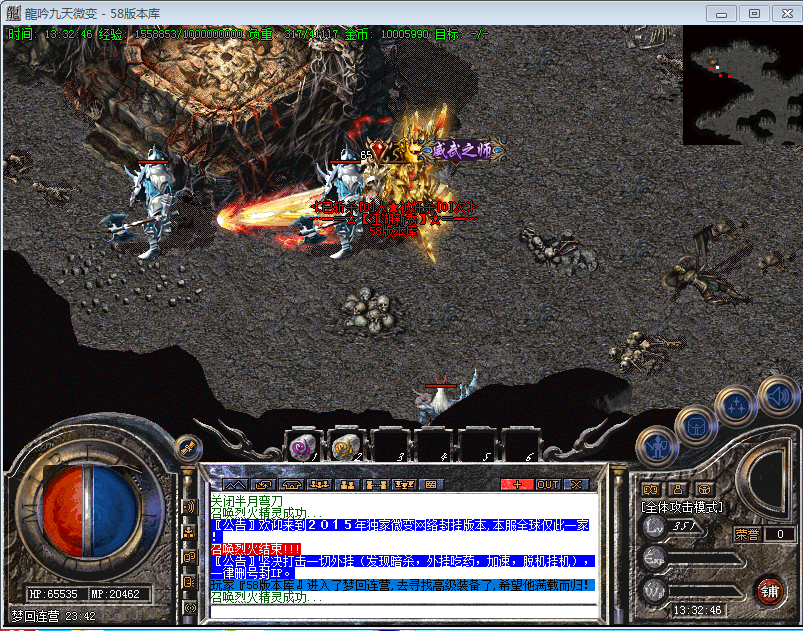Click chat line 关闭半月弯刀

pyautogui.click(x=246, y=500)
